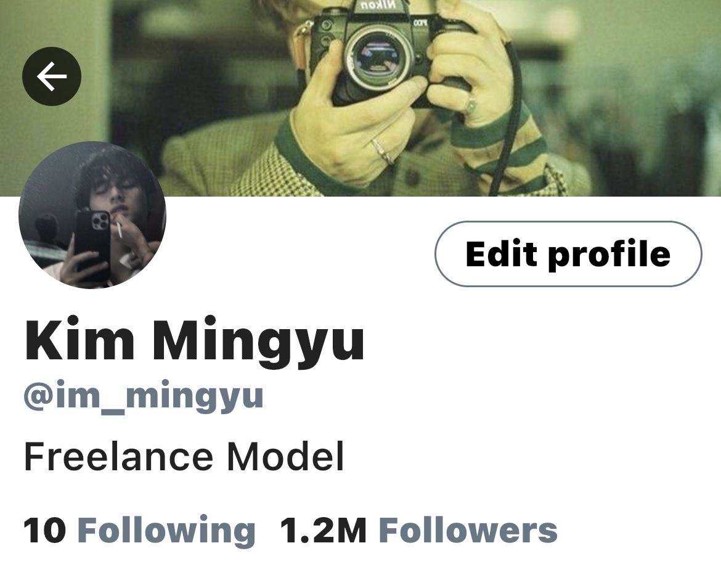
Task: Click the Freelance Model bio text
Action: 184,456
